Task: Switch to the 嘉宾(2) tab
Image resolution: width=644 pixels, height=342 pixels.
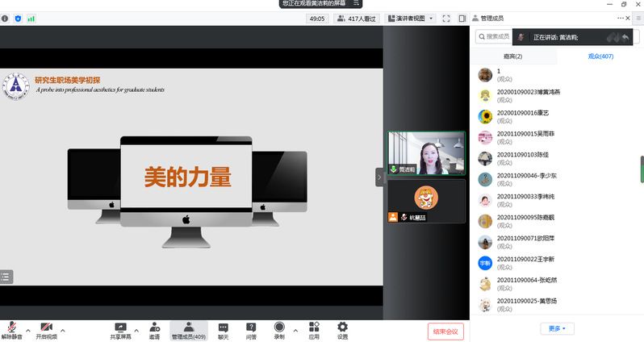Action: 512,56
